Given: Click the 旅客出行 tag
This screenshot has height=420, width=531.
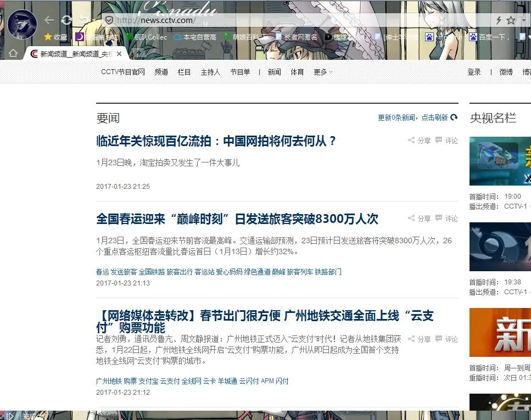Looking at the screenshot, I should point(180,272).
